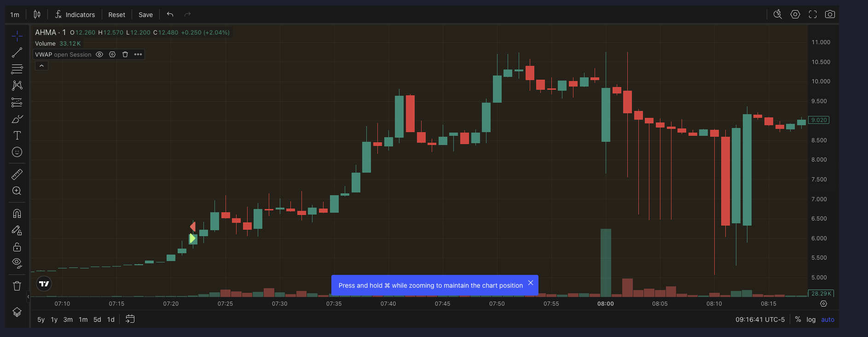Open the 1m interval dropdown
This screenshot has height=337, width=868.
(15, 15)
